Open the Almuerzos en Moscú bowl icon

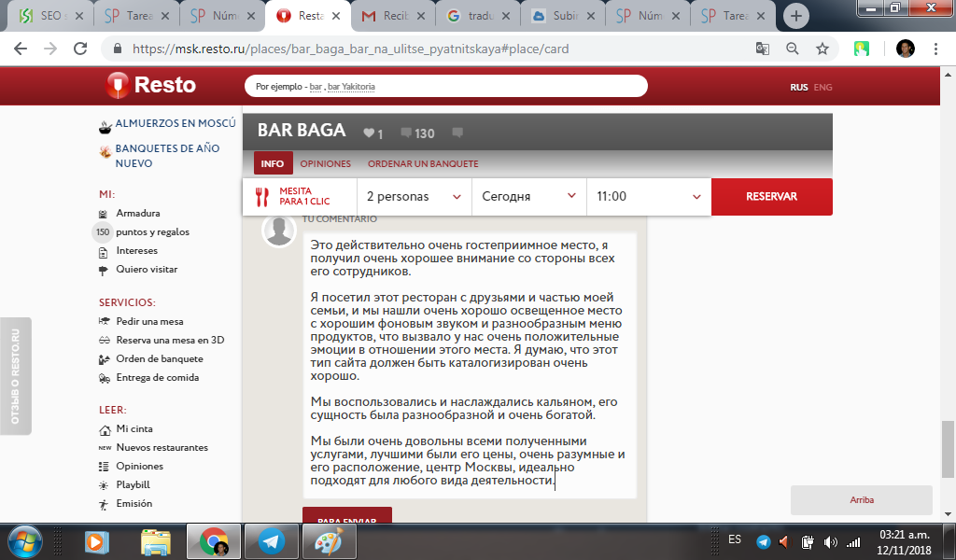pos(105,127)
